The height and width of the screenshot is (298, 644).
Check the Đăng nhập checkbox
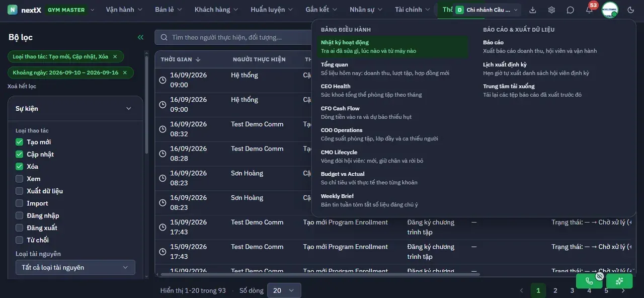click(x=20, y=215)
